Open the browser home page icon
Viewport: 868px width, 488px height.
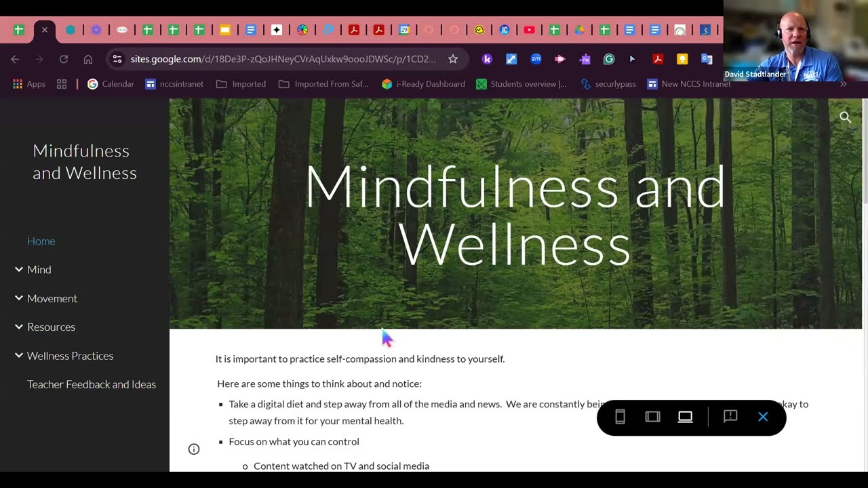pyautogui.click(x=88, y=59)
